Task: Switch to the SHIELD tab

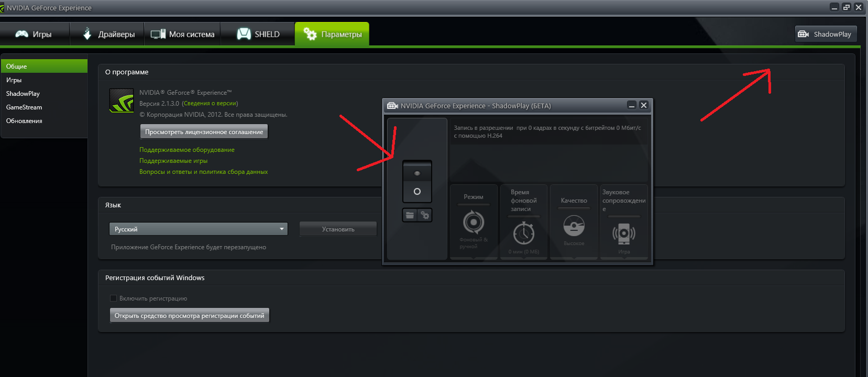Action: pos(258,34)
